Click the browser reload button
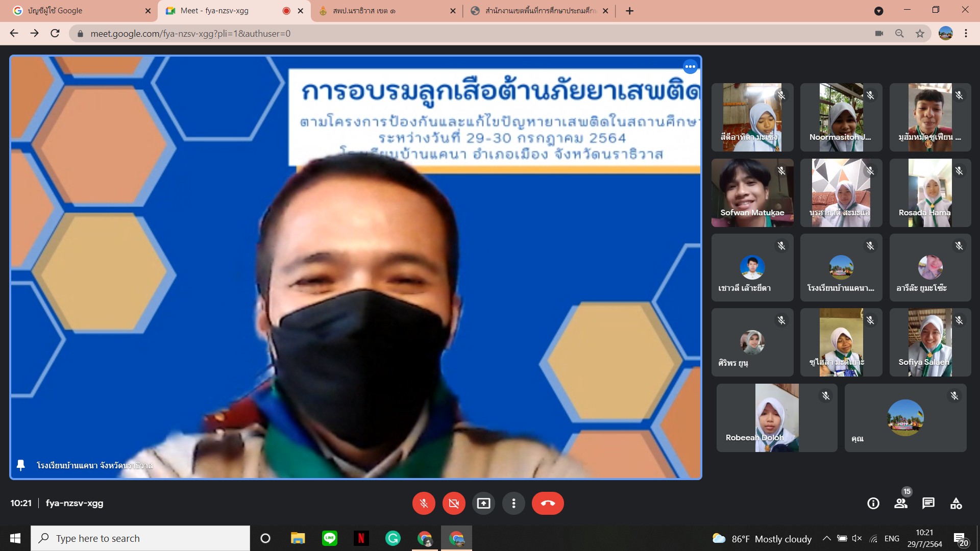 55,34
